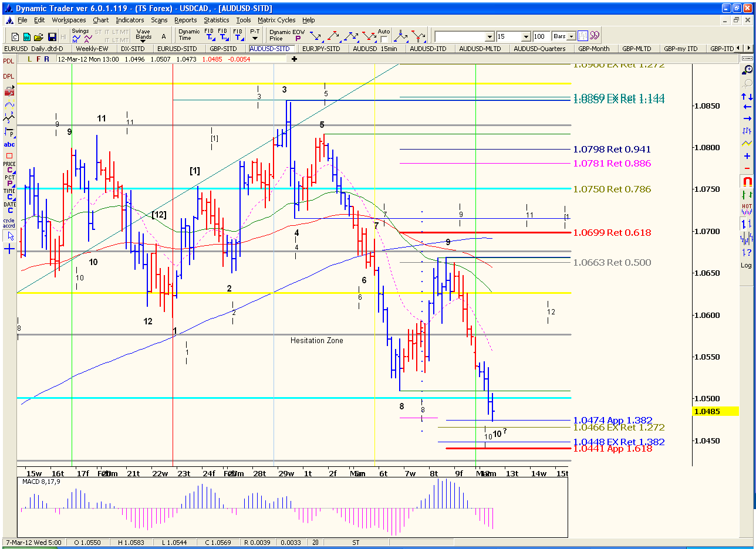This screenshot has width=756, height=549.
Task: Open the Workspaces menu
Action: click(x=69, y=20)
